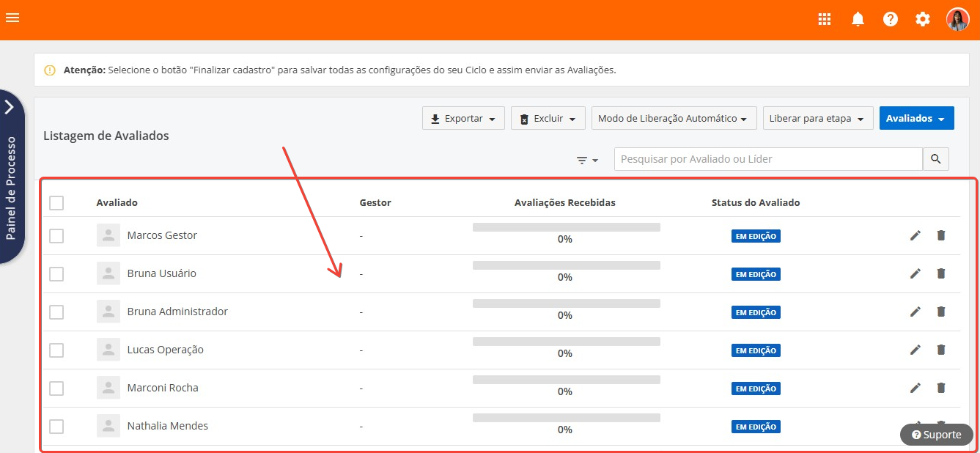The height and width of the screenshot is (453, 980).
Task: Toggle the select-all checkbox in header
Action: [x=56, y=203]
